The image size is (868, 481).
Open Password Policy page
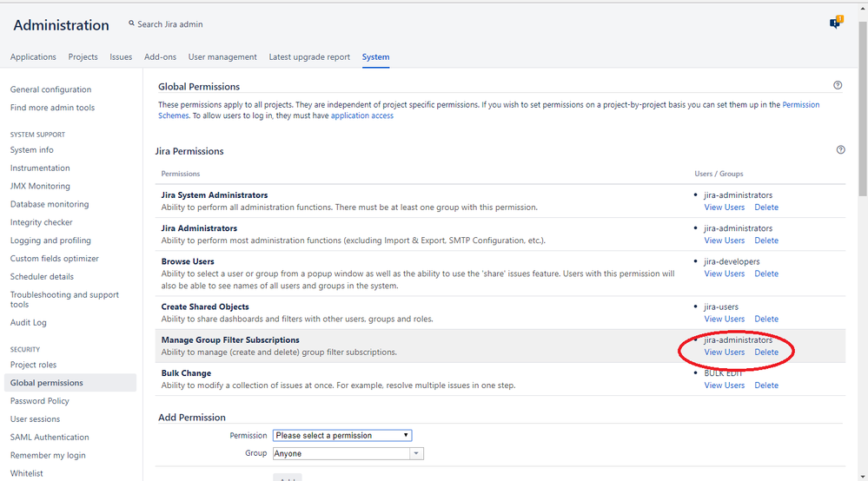pos(39,401)
